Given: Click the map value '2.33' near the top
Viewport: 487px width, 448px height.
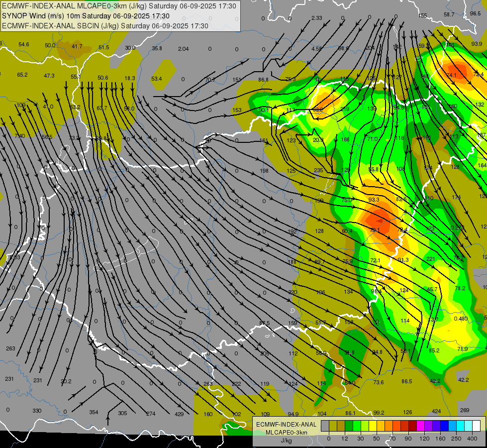Looking at the screenshot, I should click(x=316, y=18).
